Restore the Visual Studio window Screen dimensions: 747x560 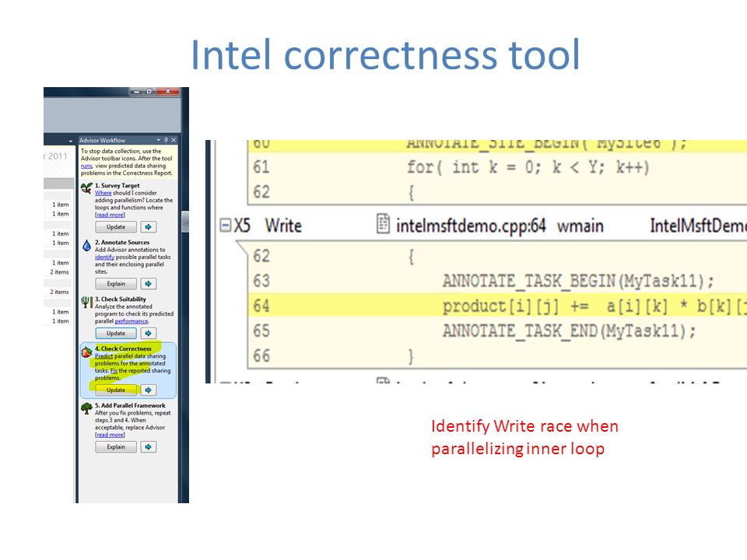click(149, 92)
